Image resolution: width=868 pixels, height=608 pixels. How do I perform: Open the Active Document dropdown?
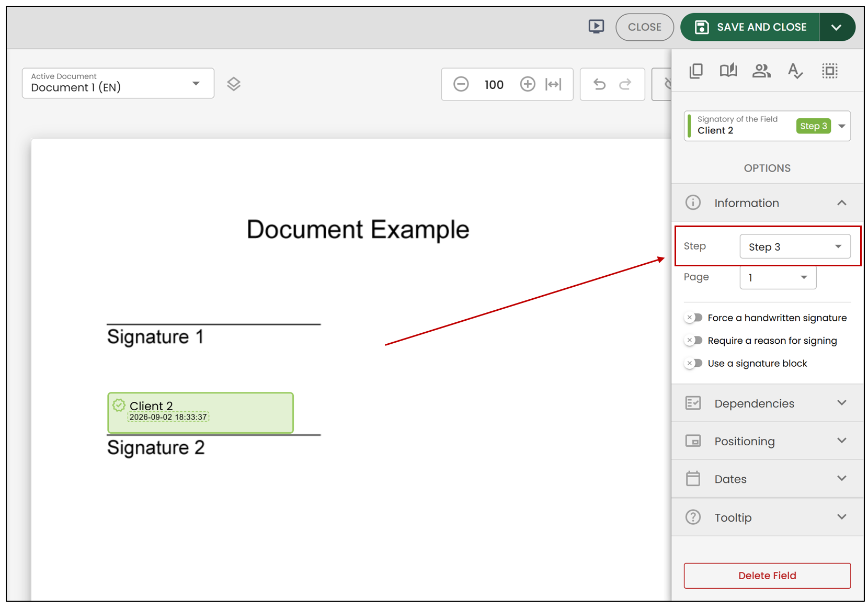pos(118,83)
